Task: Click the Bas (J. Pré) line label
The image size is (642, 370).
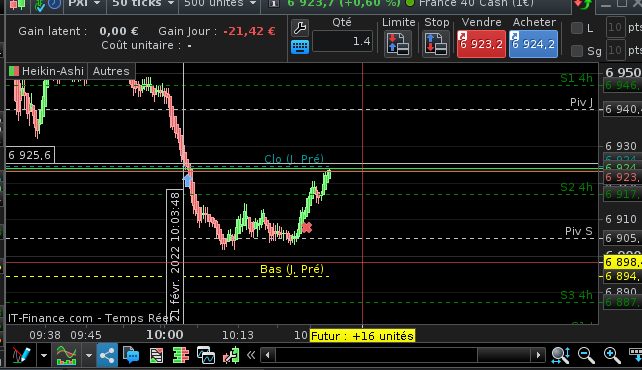Action: (292, 269)
